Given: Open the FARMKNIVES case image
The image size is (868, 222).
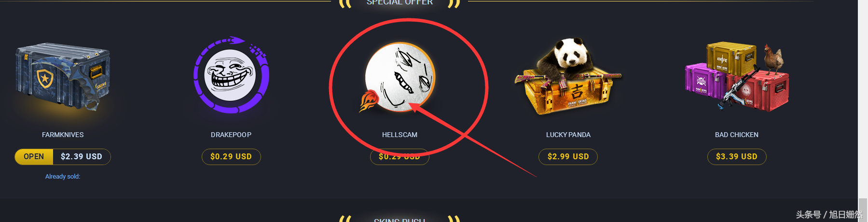Looking at the screenshot, I should [x=63, y=78].
